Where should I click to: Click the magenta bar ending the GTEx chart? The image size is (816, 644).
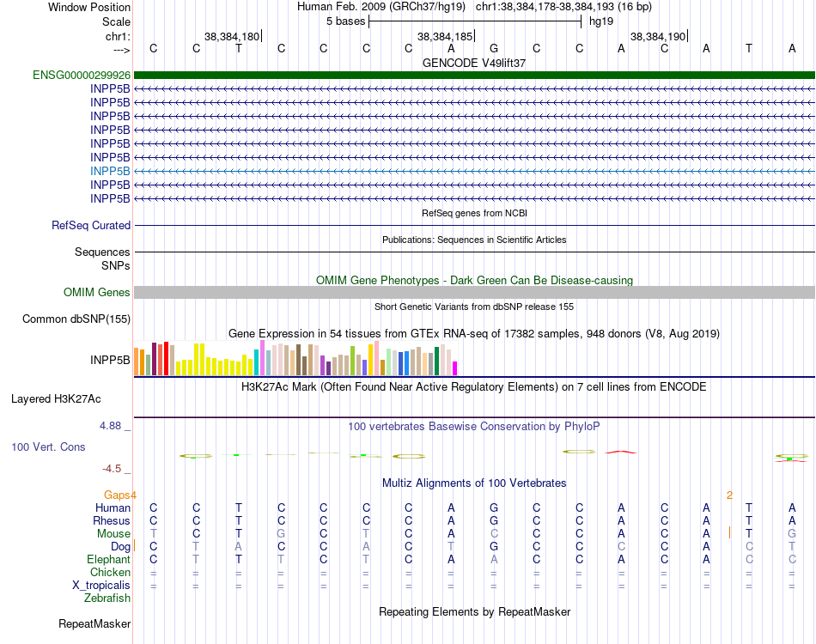pos(455,368)
